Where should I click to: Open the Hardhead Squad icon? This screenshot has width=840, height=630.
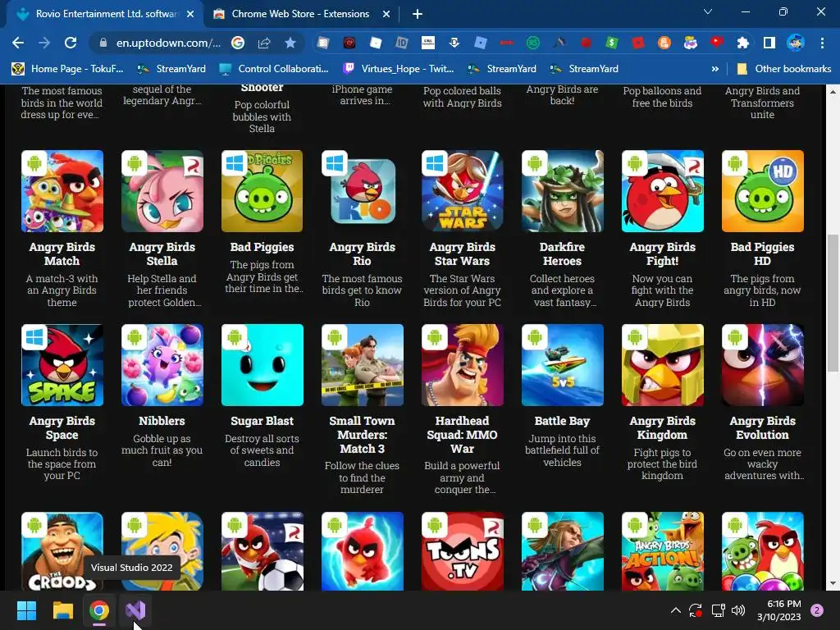(x=463, y=365)
